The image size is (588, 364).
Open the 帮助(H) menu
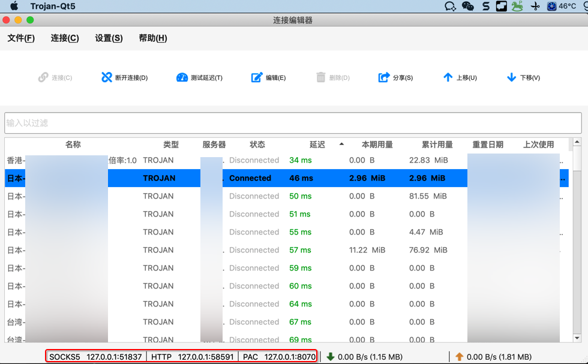(153, 38)
